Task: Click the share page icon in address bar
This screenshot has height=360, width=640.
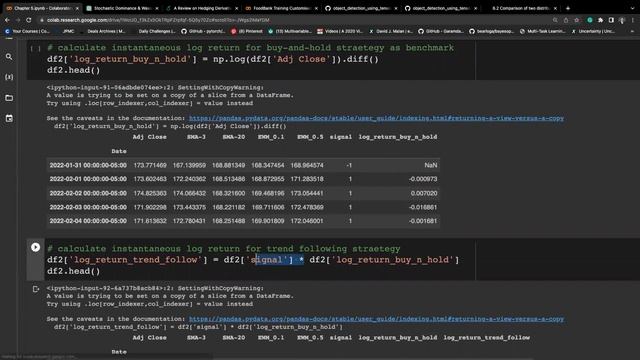Action: click(x=566, y=20)
